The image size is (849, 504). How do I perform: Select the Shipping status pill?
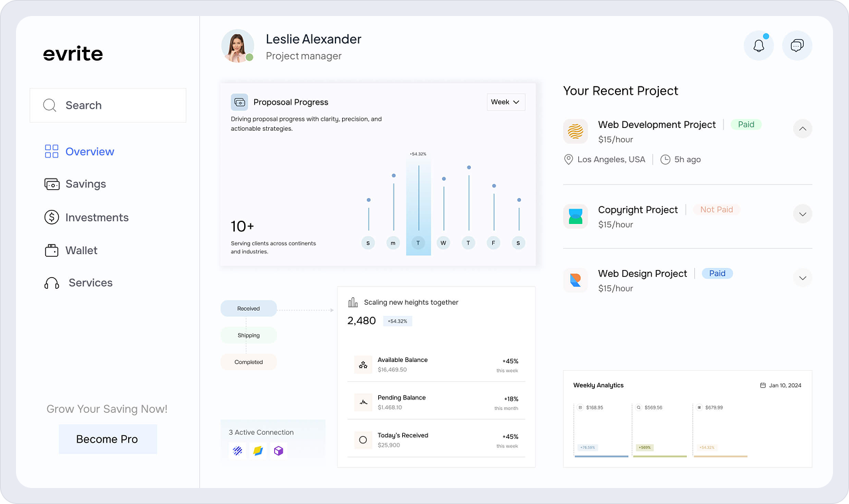249,335
